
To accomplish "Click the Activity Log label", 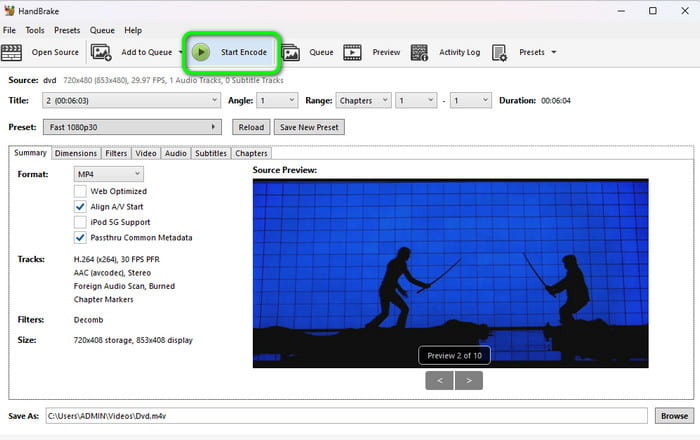I will point(459,52).
